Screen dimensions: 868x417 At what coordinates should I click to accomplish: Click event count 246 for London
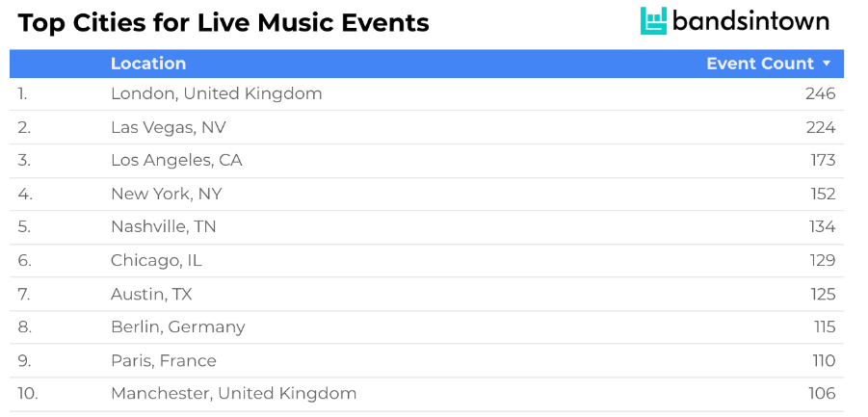coord(821,94)
